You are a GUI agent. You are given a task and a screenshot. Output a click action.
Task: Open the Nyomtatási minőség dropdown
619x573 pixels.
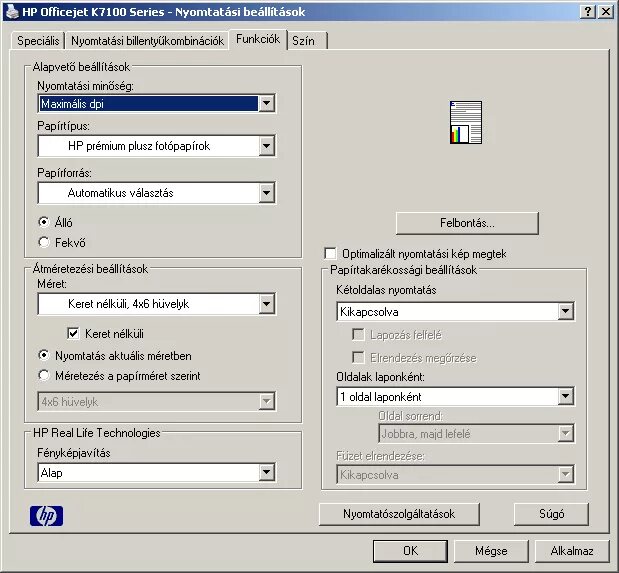(157, 104)
